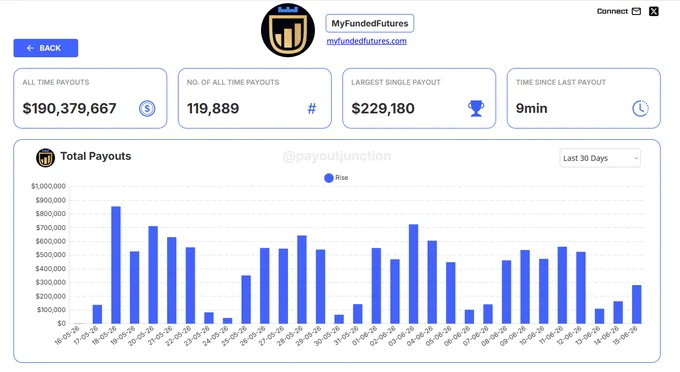Click the $190,379,667 all time payouts value

(x=69, y=108)
